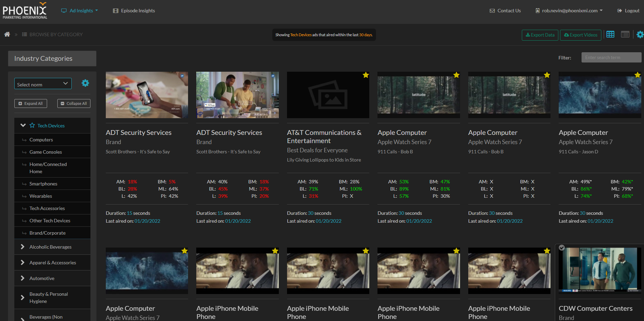The width and height of the screenshot is (644, 321).
Task: Focus the Filter search term field
Action: click(611, 57)
